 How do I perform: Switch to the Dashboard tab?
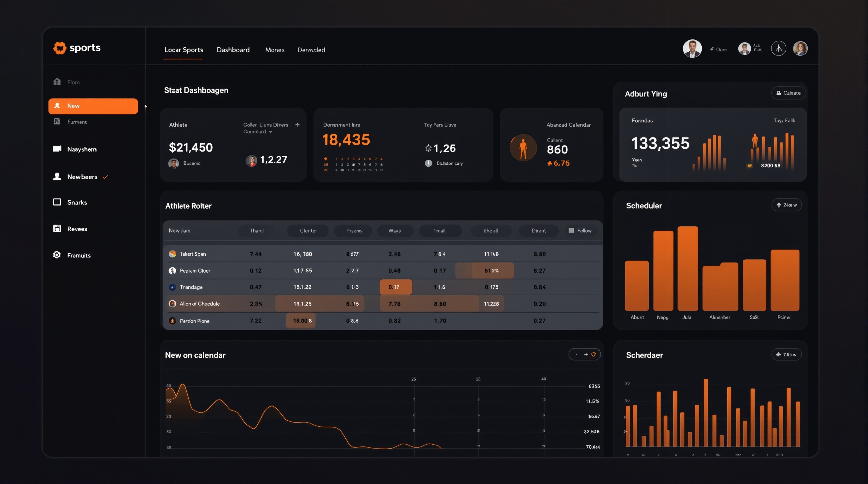point(233,50)
